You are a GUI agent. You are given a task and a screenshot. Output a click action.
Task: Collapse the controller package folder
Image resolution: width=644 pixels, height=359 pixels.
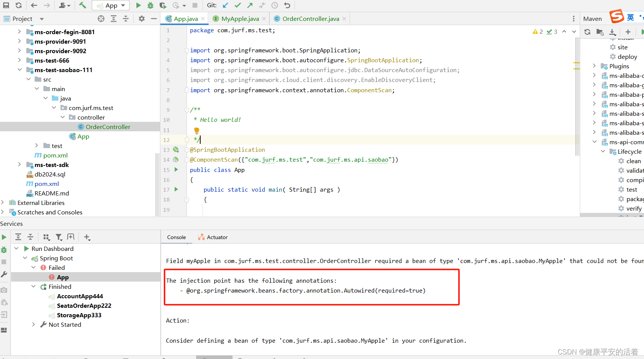click(63, 117)
